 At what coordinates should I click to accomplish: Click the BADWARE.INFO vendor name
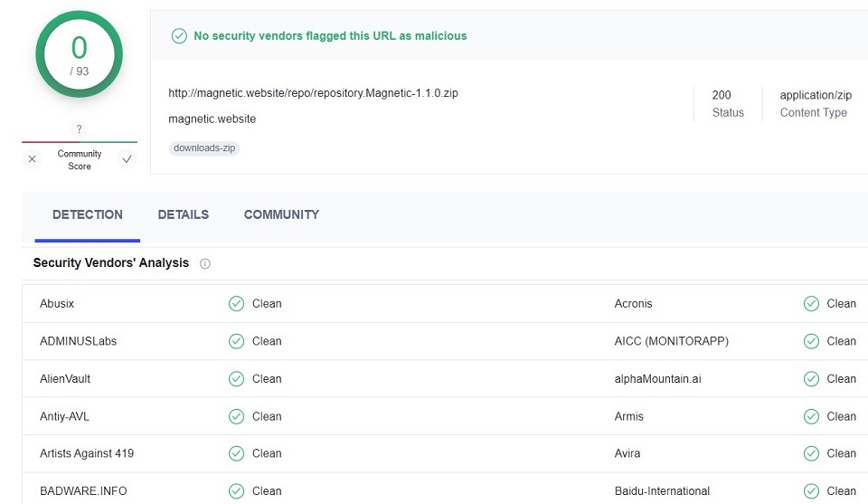83,491
